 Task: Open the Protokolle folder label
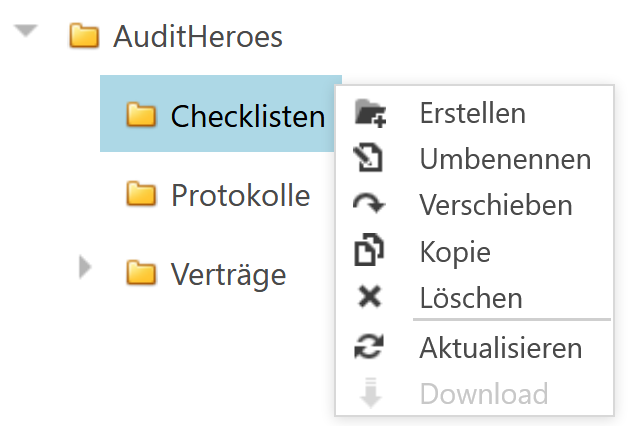pos(240,195)
